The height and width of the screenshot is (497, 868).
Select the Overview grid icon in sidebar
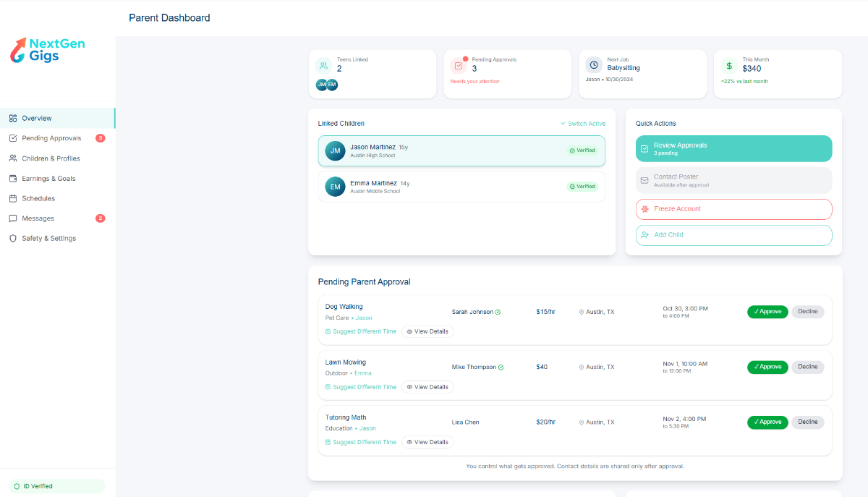coord(14,118)
